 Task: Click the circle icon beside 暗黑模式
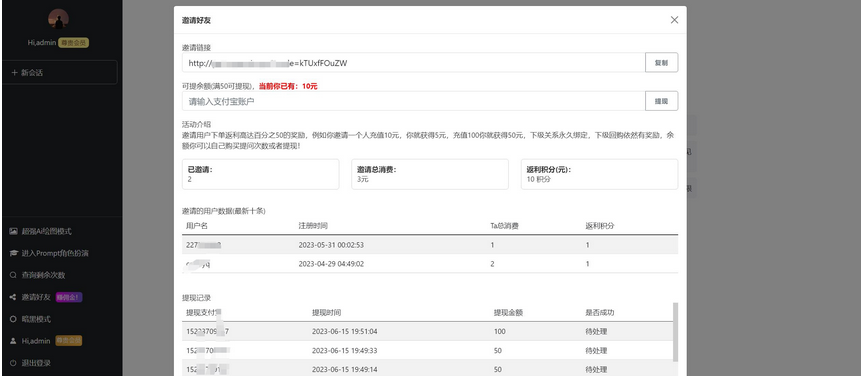click(x=14, y=319)
